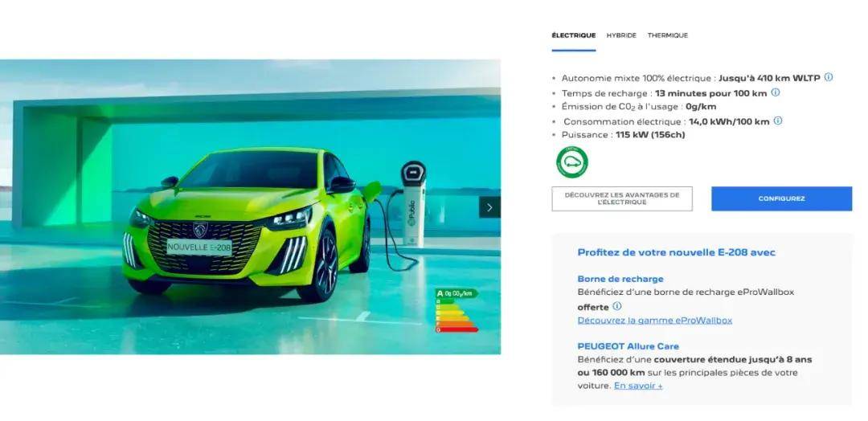Open the 'En savoir +' link
The width and height of the screenshot is (868, 421).
(638, 386)
